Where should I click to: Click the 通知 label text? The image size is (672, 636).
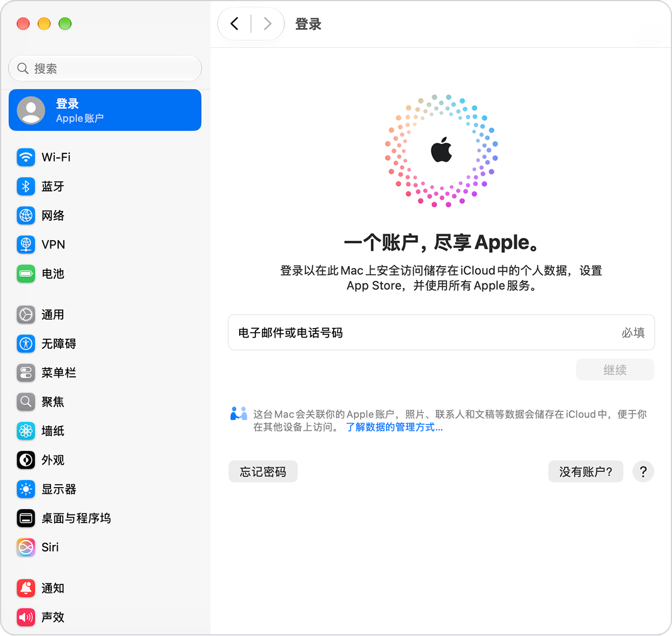coord(53,588)
